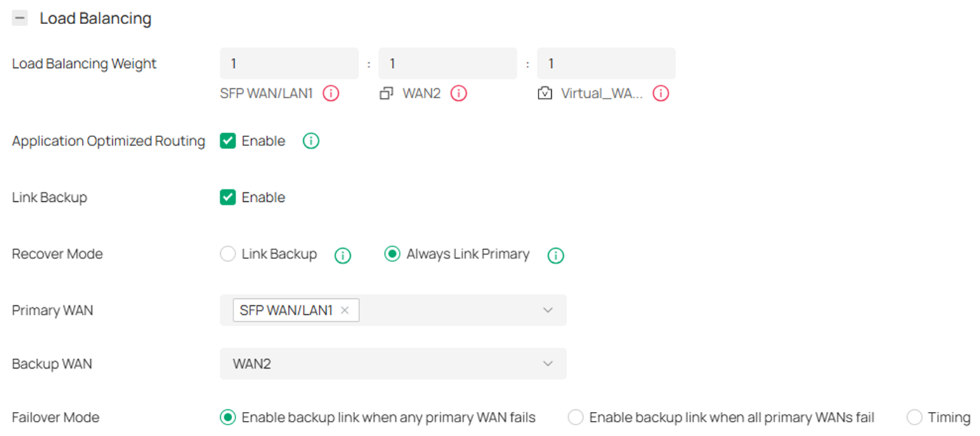Click the info icon beside Link Backup recover mode
The height and width of the screenshot is (436, 980).
[x=342, y=255]
